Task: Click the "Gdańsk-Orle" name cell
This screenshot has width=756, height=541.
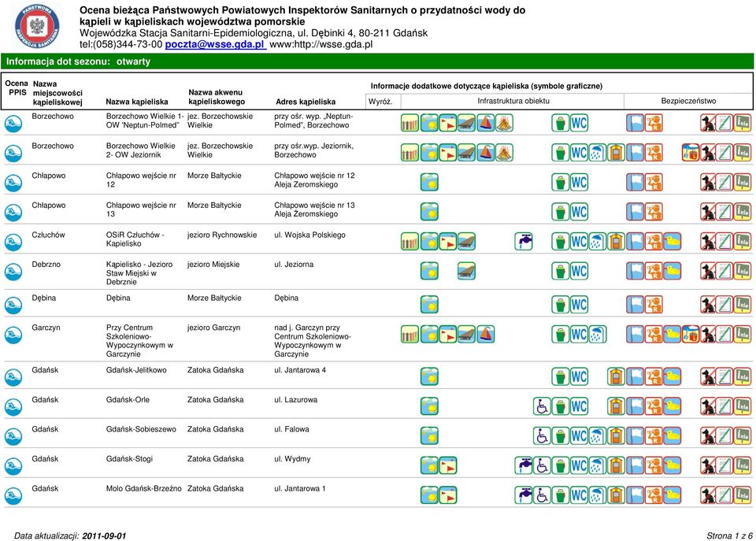Action: [128, 400]
